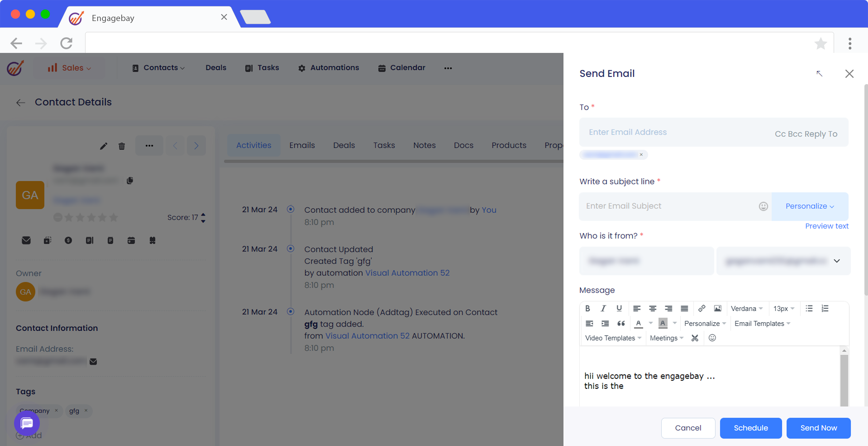Go to previous contact arrow
The width and height of the screenshot is (868, 446).
point(175,146)
